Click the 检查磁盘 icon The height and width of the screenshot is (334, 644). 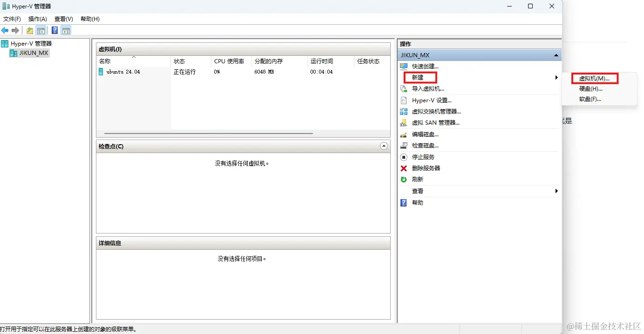pos(404,146)
